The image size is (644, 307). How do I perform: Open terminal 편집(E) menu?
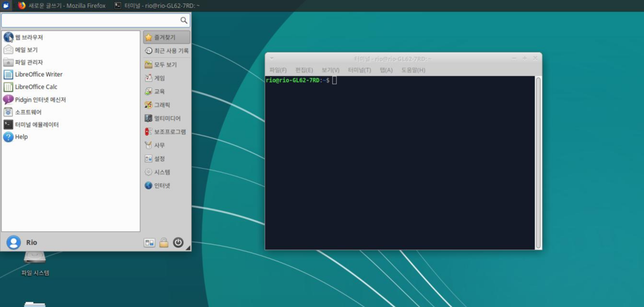pyautogui.click(x=304, y=70)
